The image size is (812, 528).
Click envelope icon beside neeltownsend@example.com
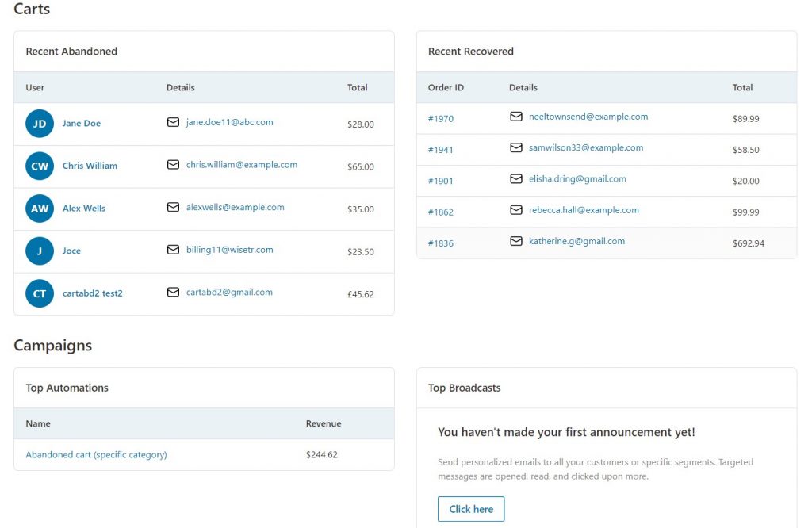pyautogui.click(x=515, y=117)
